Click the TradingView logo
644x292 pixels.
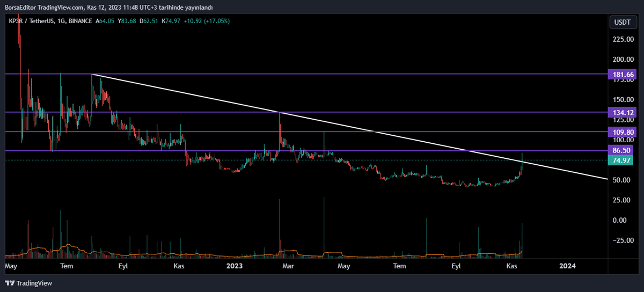tap(29, 283)
